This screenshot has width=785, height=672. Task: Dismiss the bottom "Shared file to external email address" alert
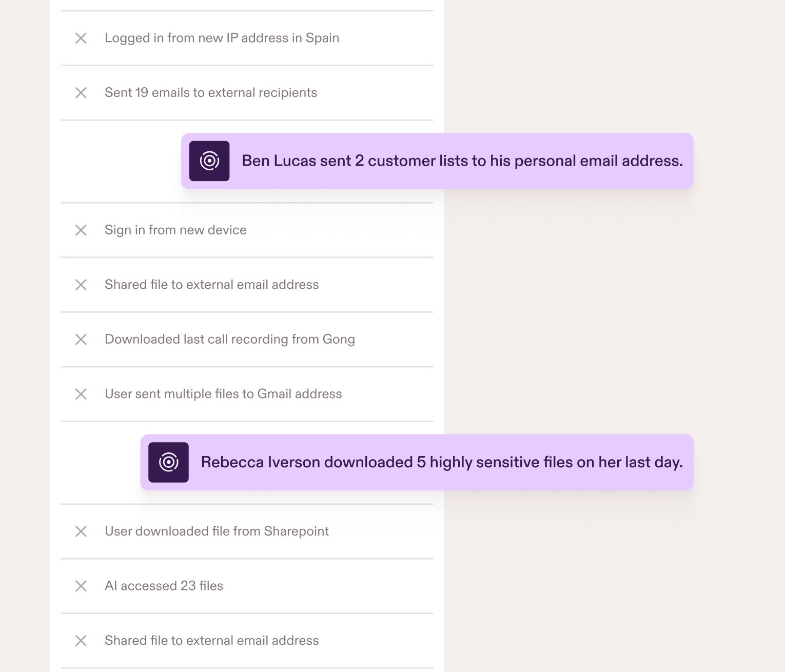point(81,641)
